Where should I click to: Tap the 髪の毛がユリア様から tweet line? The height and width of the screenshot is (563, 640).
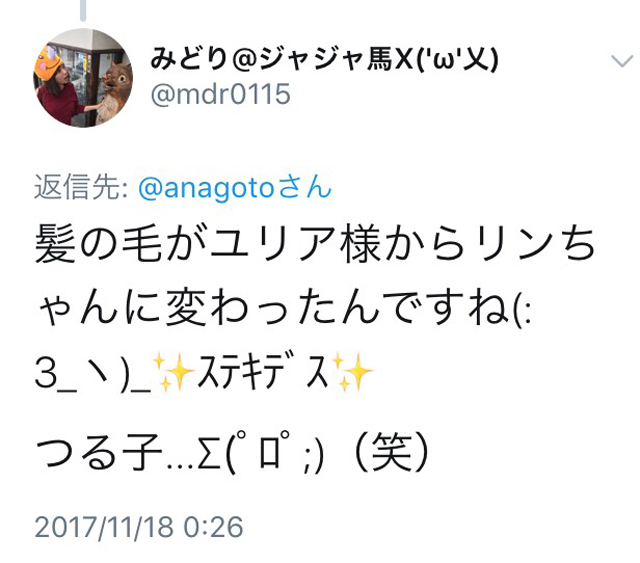coord(314,244)
